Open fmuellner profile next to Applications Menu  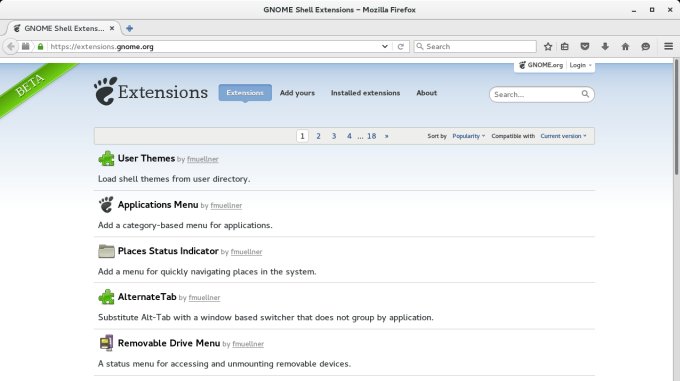pos(226,205)
